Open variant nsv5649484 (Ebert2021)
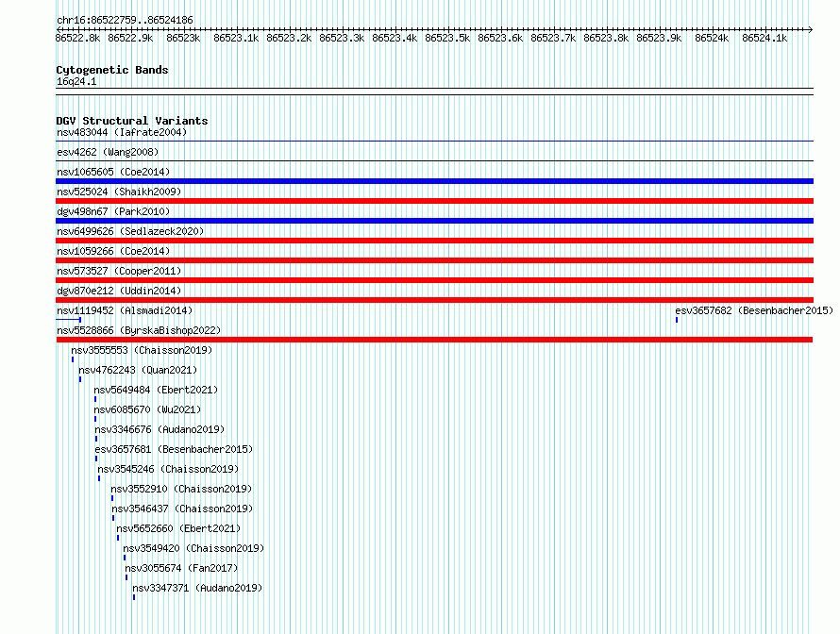840x634 pixels. 156,390
